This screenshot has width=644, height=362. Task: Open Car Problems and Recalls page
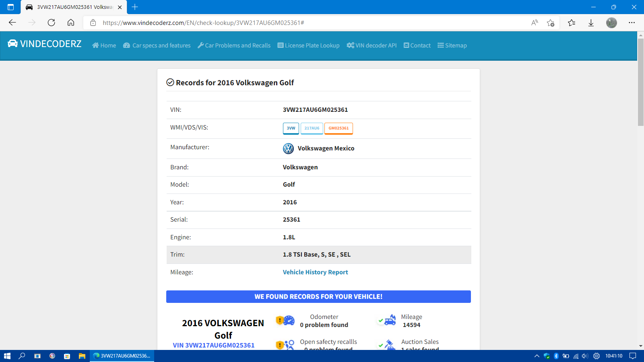(x=234, y=45)
